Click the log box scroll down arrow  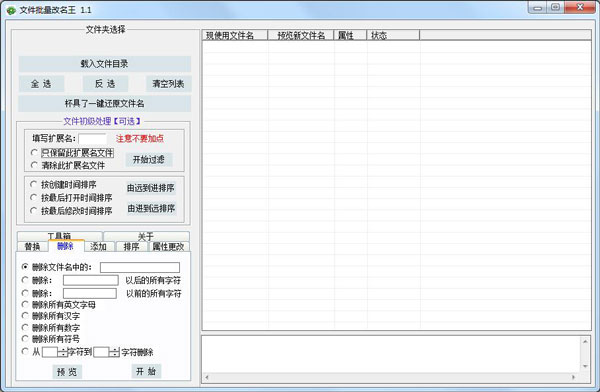585,366
